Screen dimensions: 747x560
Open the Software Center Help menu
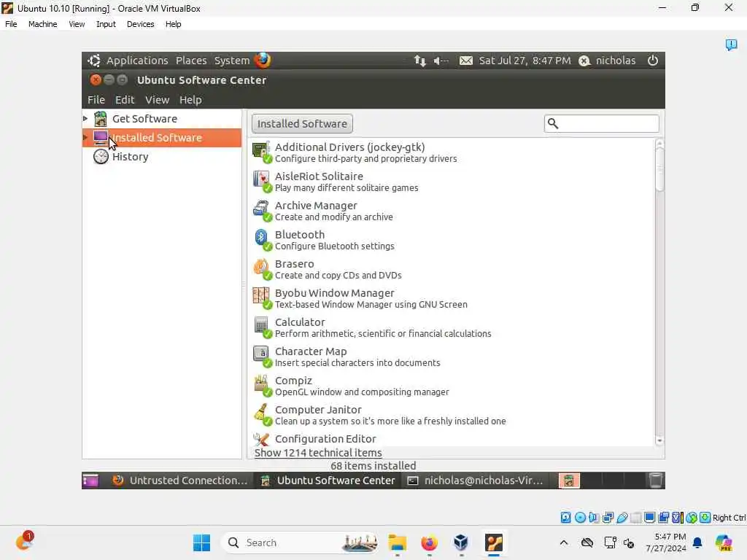coord(190,99)
